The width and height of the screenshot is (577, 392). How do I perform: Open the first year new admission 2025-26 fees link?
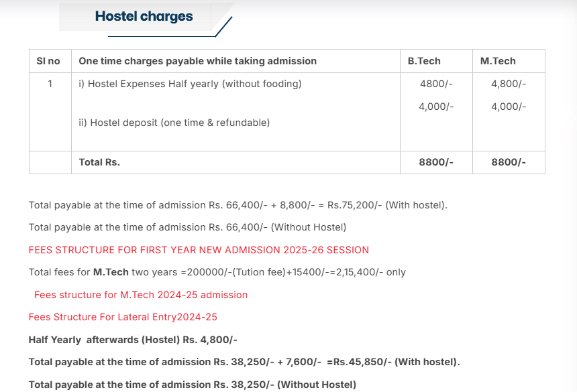point(199,250)
